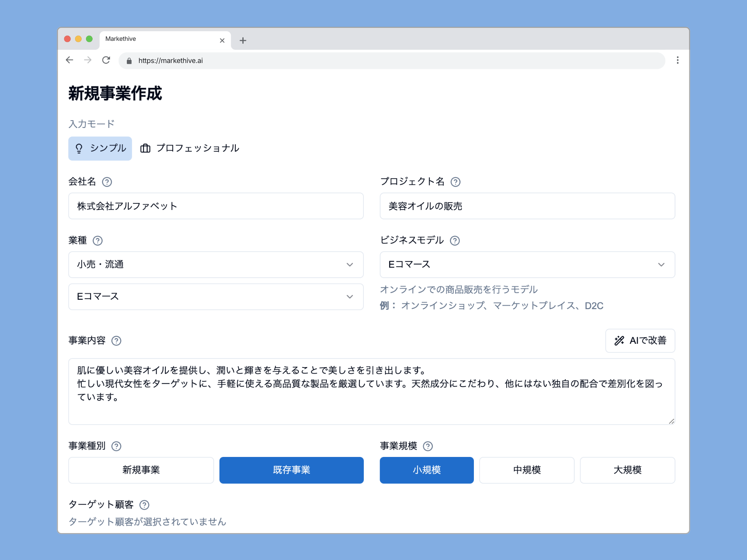Click help icon beside ターゲット顧客

(144, 505)
